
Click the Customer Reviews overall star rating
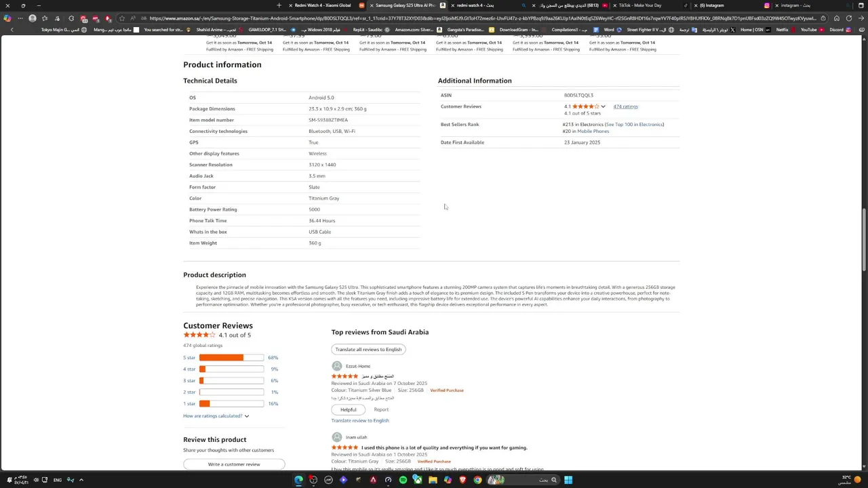coord(199,335)
